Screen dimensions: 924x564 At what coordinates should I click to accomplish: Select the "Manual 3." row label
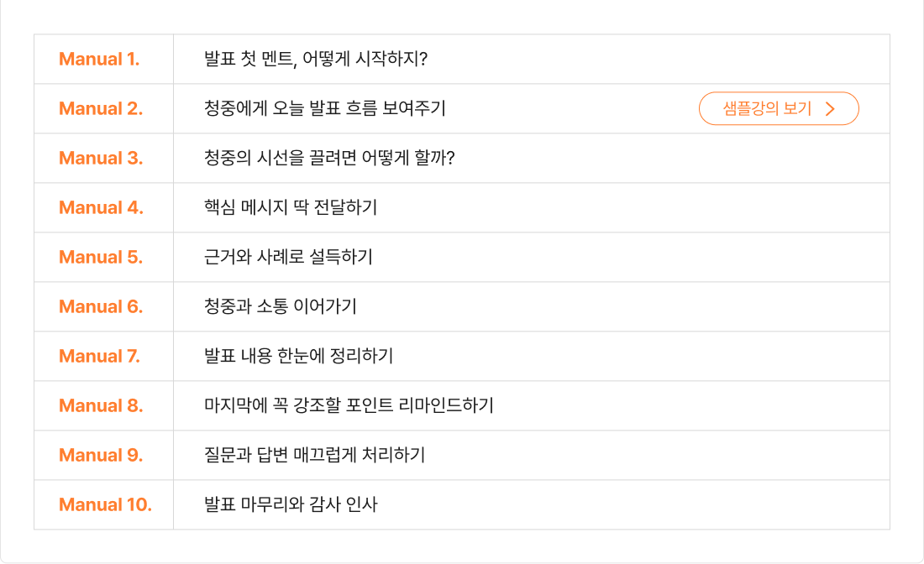click(101, 158)
